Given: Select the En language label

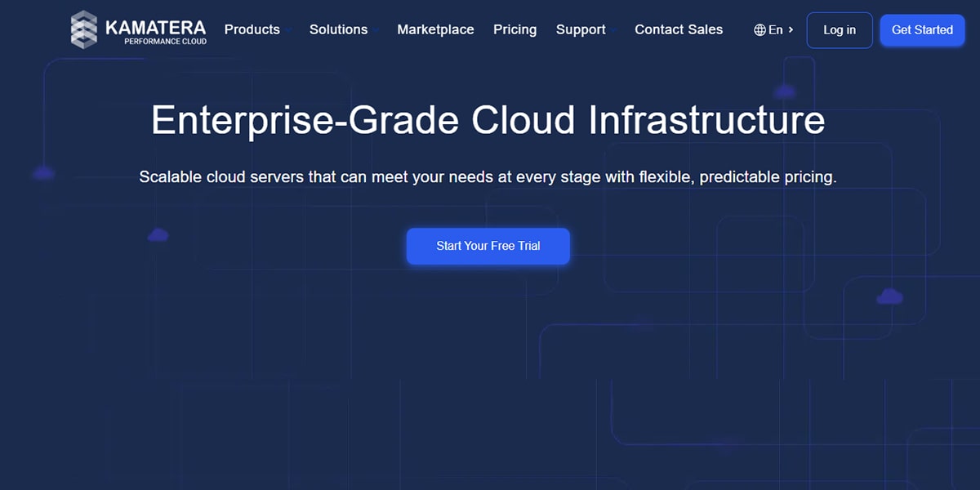Looking at the screenshot, I should tap(775, 30).
